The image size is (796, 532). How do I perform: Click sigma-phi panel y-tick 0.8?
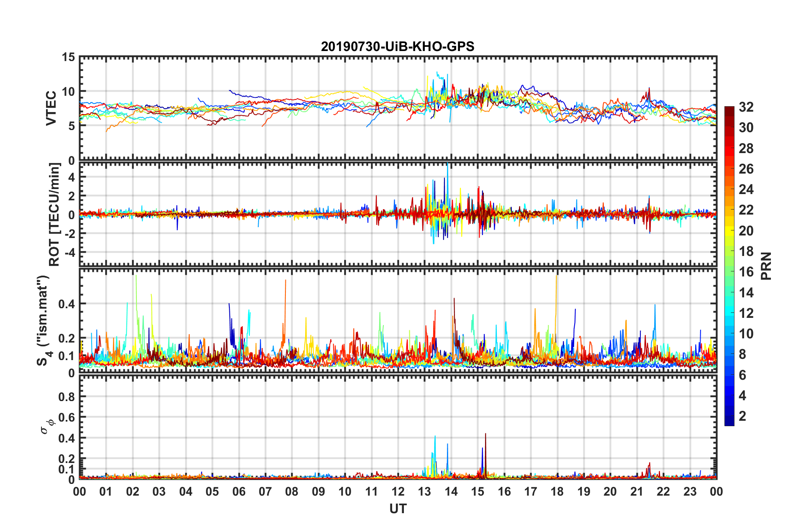coord(67,396)
